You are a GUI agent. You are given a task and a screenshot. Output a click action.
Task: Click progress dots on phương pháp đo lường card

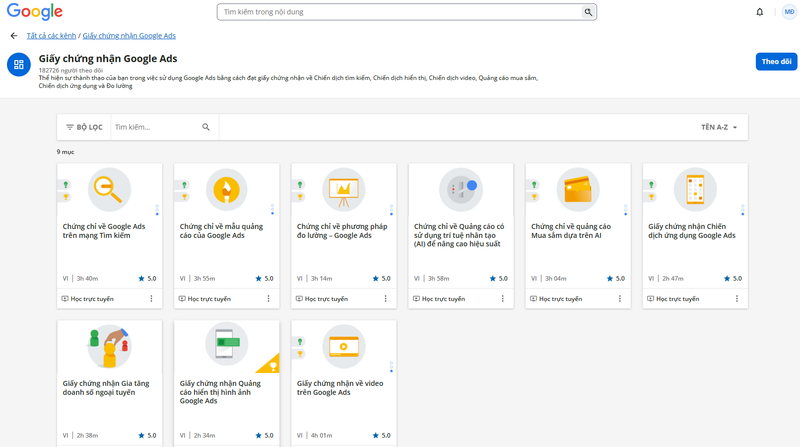[391, 210]
